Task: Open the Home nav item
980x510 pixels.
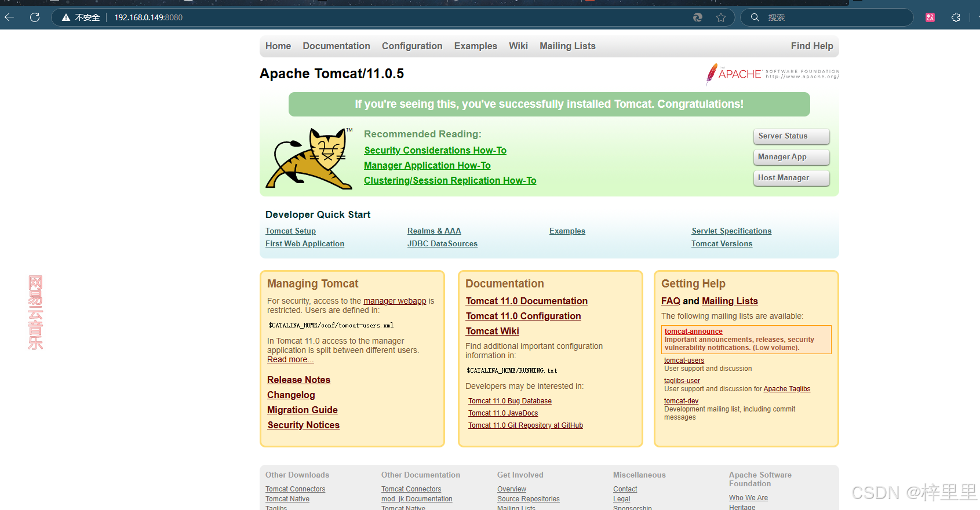Action: pos(278,46)
